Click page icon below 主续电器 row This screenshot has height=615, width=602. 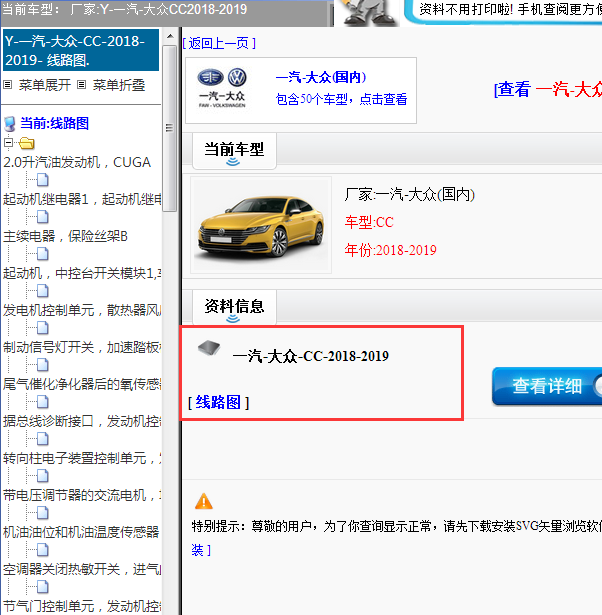(x=43, y=254)
